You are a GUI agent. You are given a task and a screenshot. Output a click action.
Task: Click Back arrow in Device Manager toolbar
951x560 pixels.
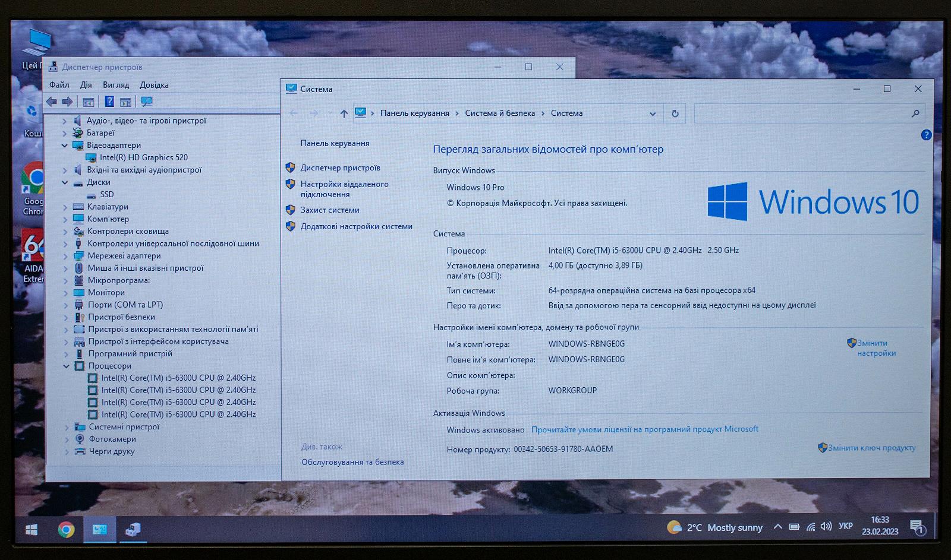point(52,102)
